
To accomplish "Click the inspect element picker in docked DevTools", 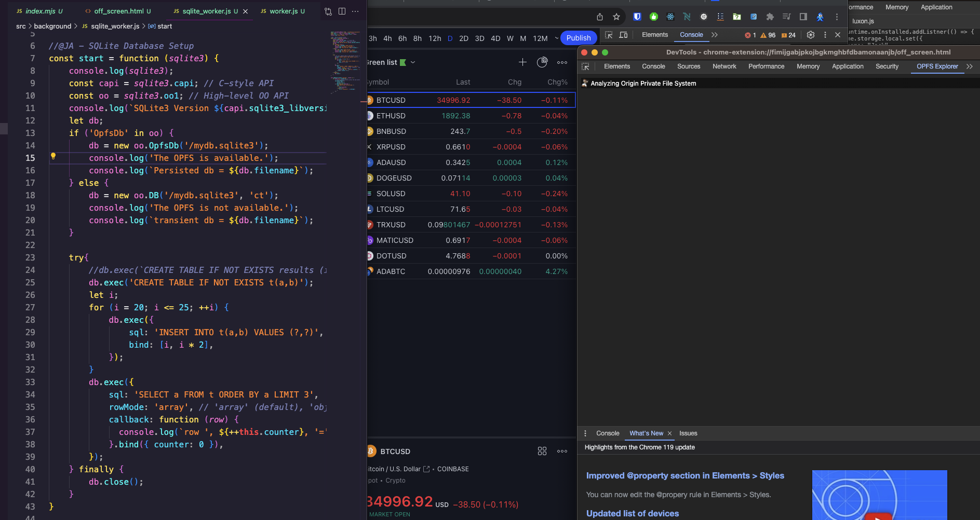I will pyautogui.click(x=609, y=35).
